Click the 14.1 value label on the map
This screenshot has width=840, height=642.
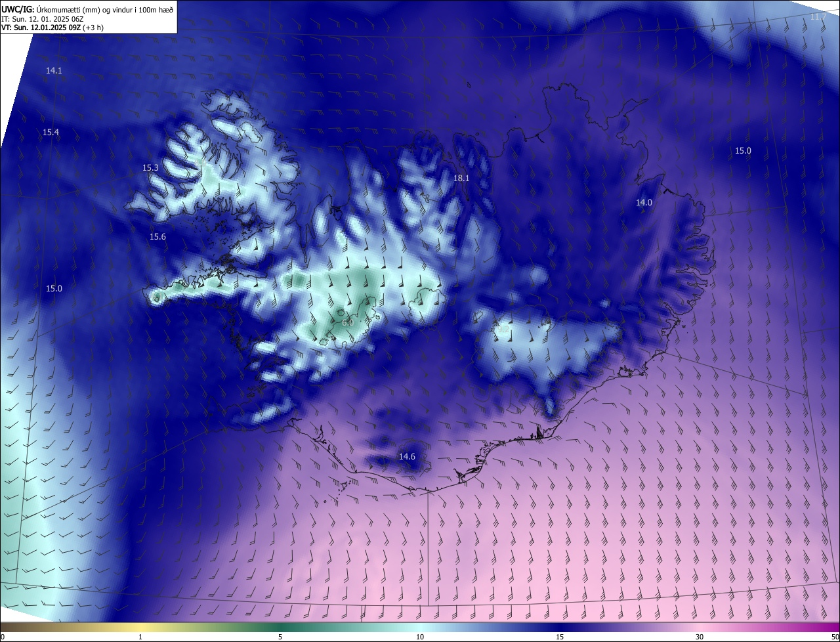point(54,71)
